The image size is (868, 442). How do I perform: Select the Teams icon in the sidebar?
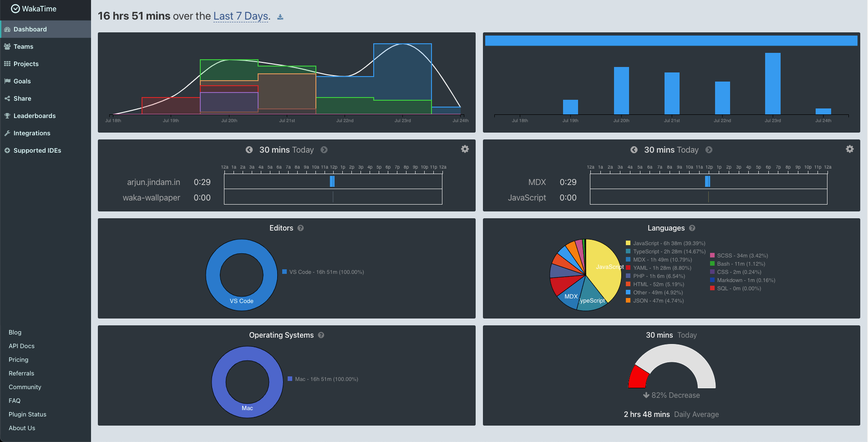(7, 46)
